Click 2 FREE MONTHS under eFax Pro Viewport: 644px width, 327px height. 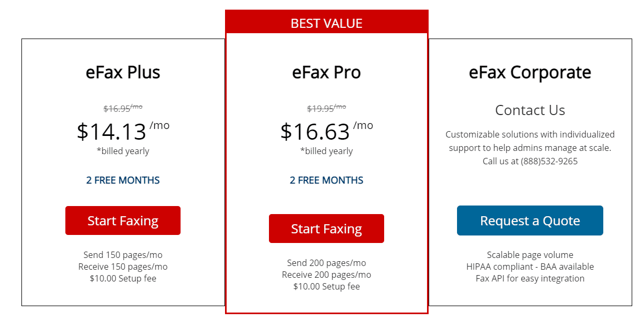[x=326, y=180]
